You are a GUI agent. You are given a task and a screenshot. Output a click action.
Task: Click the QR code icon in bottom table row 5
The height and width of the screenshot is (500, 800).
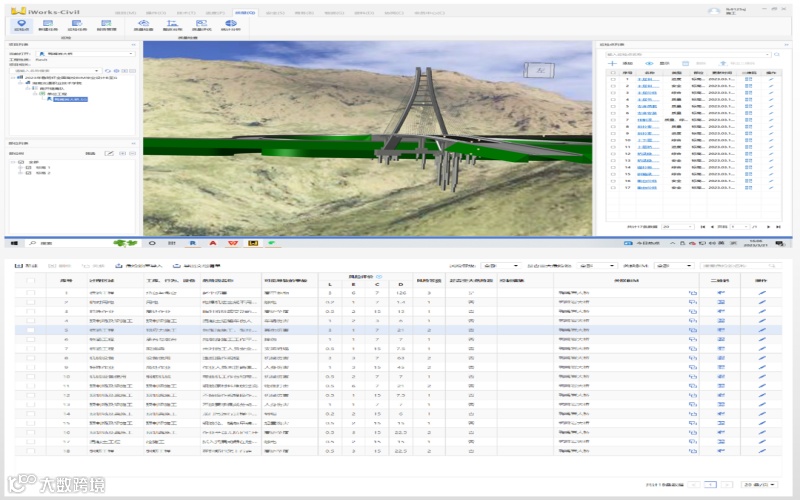tap(721, 329)
